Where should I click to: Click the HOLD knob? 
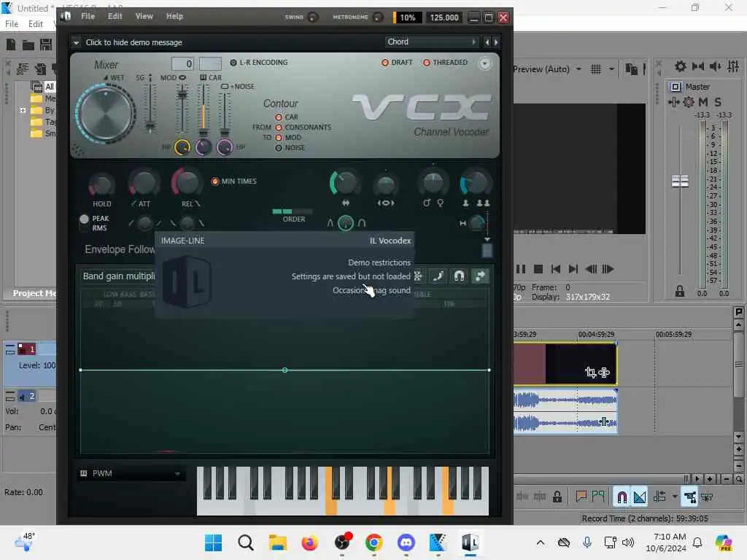coord(101,184)
